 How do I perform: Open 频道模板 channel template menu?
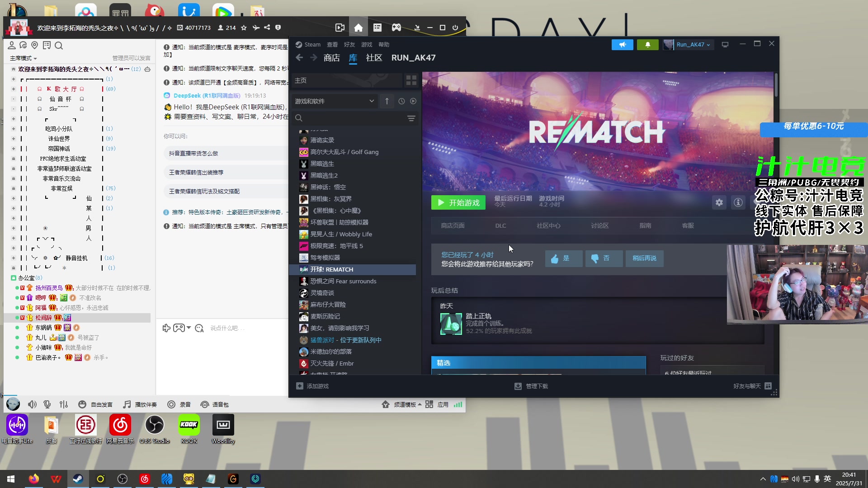(x=401, y=404)
